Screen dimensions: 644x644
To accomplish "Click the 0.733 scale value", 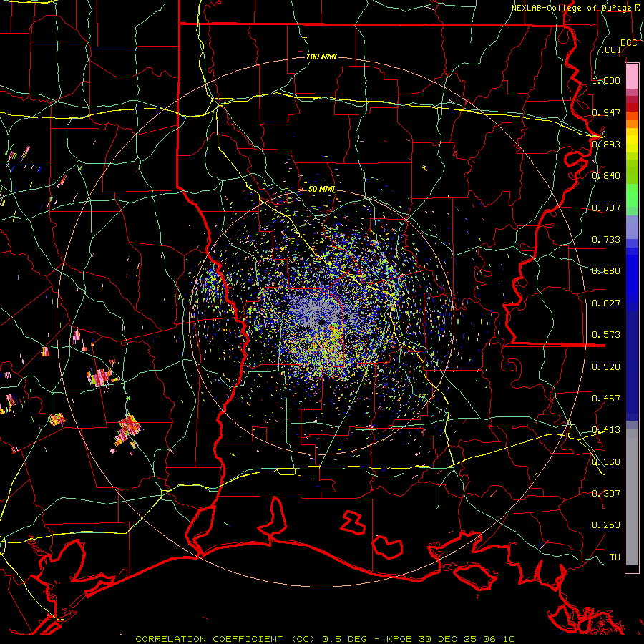I will (x=606, y=240).
